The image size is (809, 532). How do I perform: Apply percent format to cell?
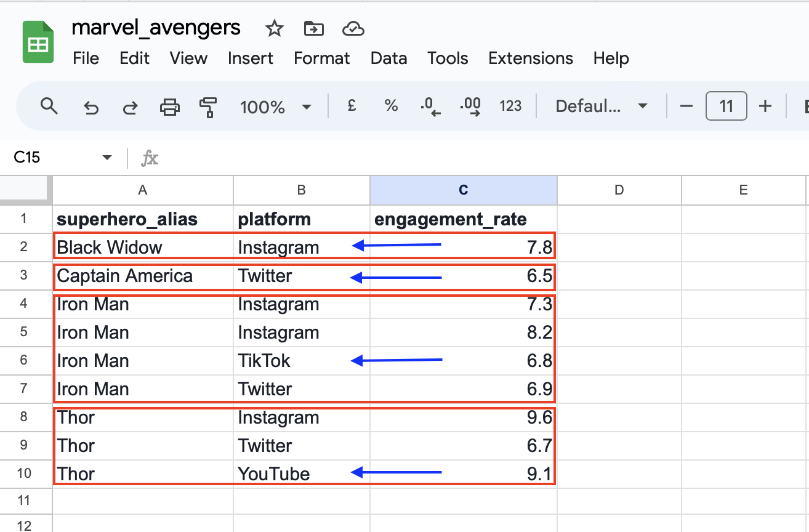point(391,106)
